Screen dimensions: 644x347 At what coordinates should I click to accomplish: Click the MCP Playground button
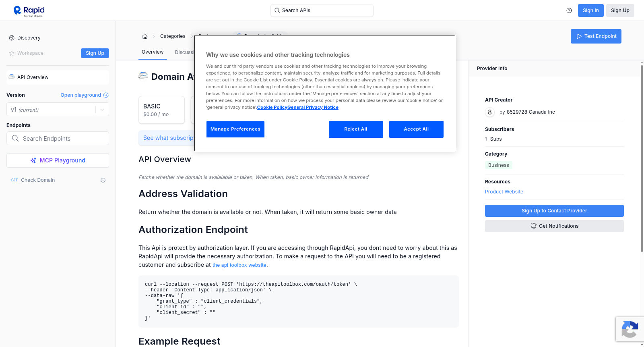(58, 160)
